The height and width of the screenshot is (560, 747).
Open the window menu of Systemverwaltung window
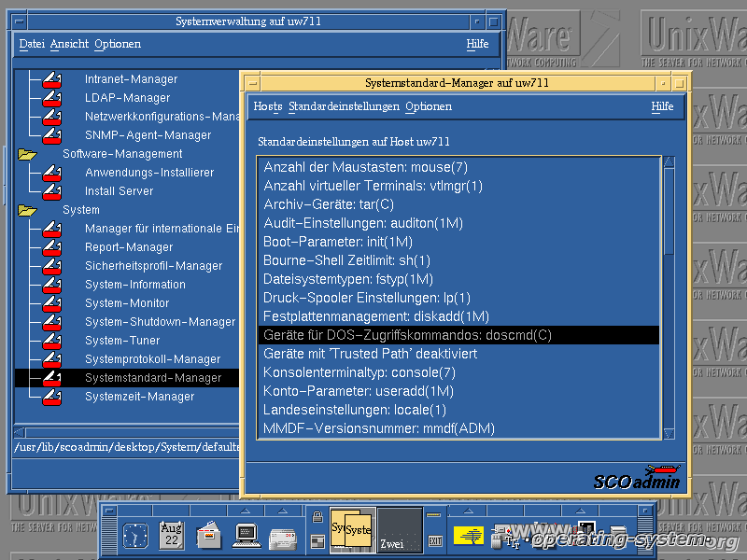19,21
